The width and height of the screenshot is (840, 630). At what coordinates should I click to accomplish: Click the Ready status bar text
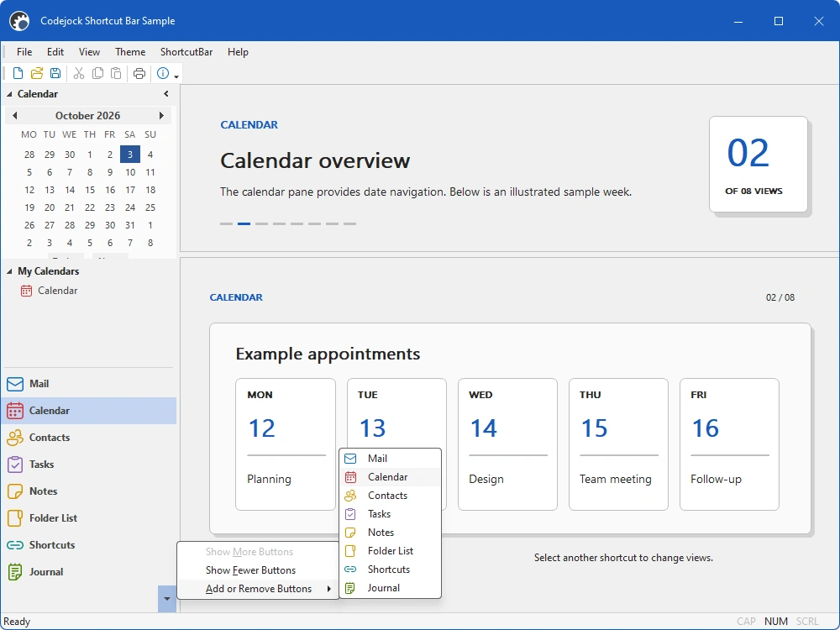[17, 622]
